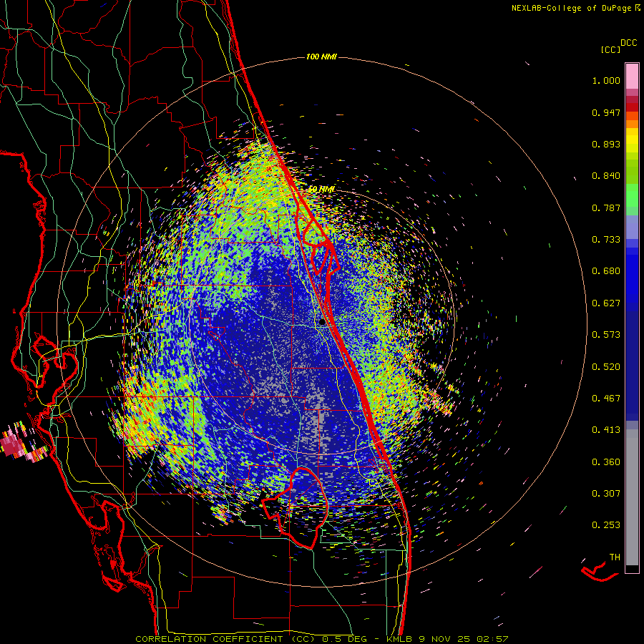Select the 0.787 scale value
Viewport: 644px width, 644px height.
point(606,208)
